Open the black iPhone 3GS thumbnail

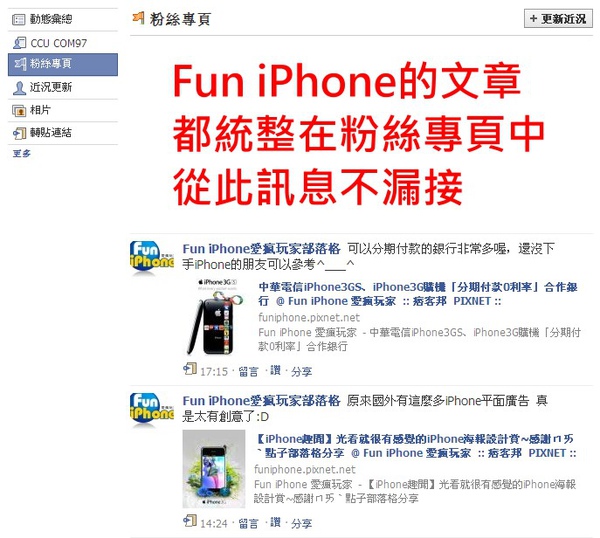point(214,316)
